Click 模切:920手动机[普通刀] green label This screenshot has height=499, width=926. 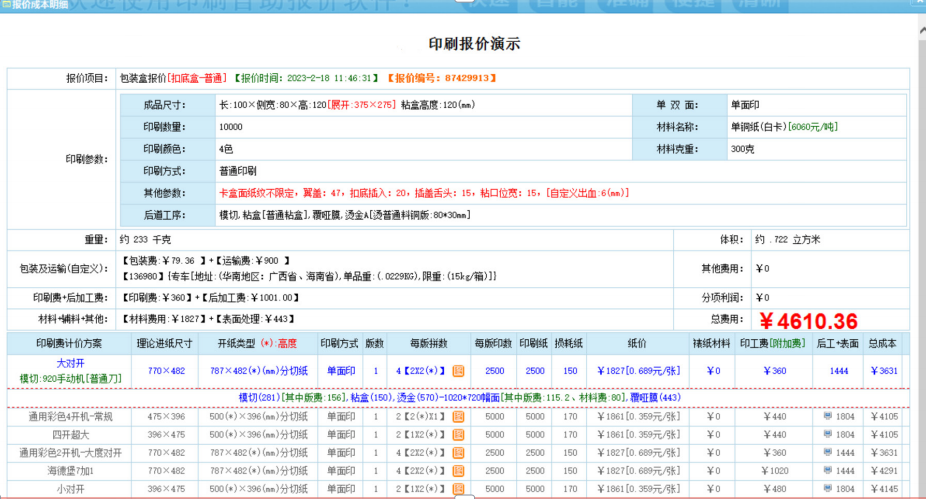coord(70,379)
